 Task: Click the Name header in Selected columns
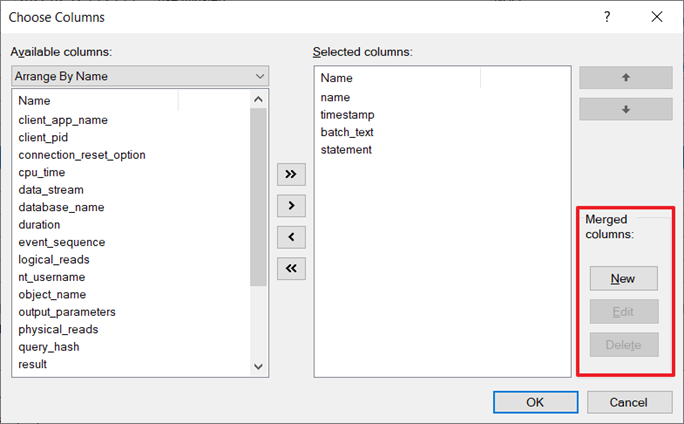point(337,78)
